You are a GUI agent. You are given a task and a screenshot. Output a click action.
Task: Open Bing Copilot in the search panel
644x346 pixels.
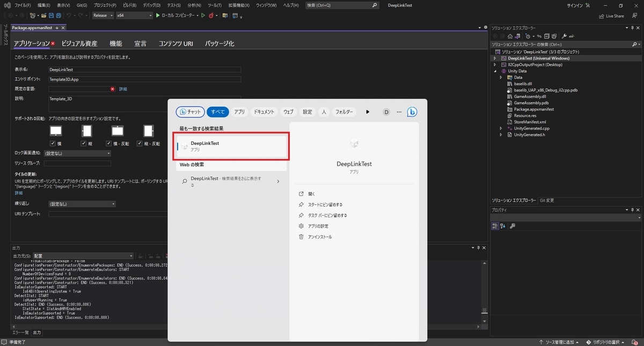click(x=412, y=112)
